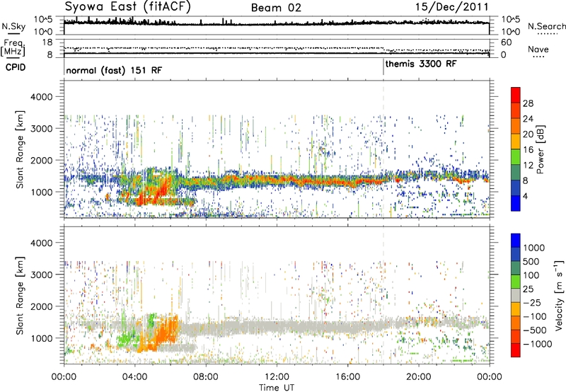This screenshot has width=566, height=392.
Task: Click the 'Time UT' axis title
Action: tap(277, 388)
